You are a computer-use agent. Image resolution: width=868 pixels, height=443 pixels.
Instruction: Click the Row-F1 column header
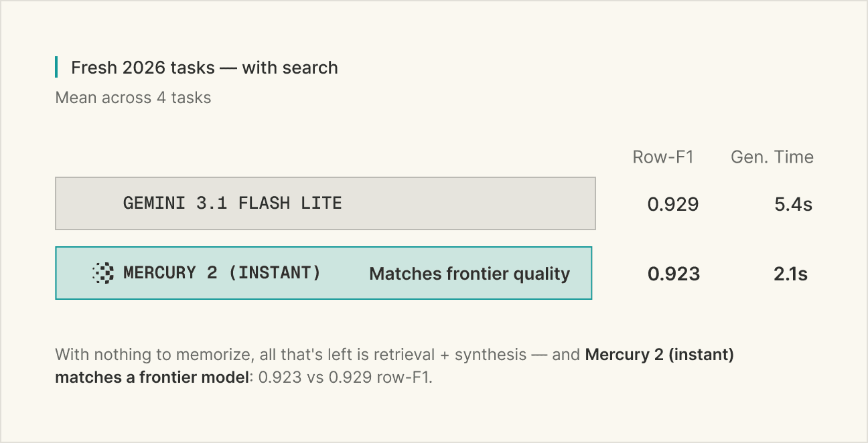[x=663, y=157]
